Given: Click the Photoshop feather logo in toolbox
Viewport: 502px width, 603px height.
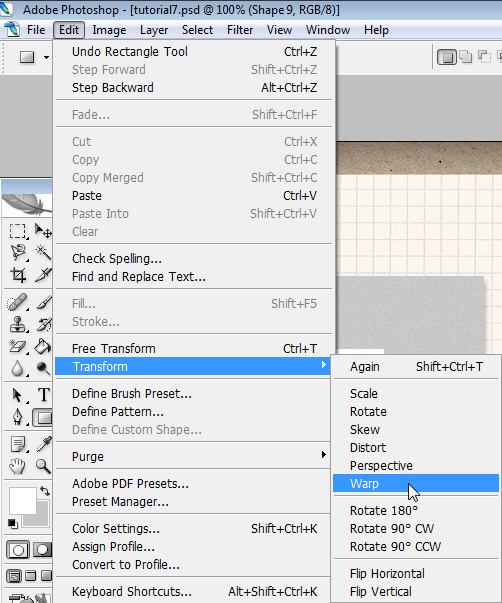Looking at the screenshot, I should (x=27, y=204).
